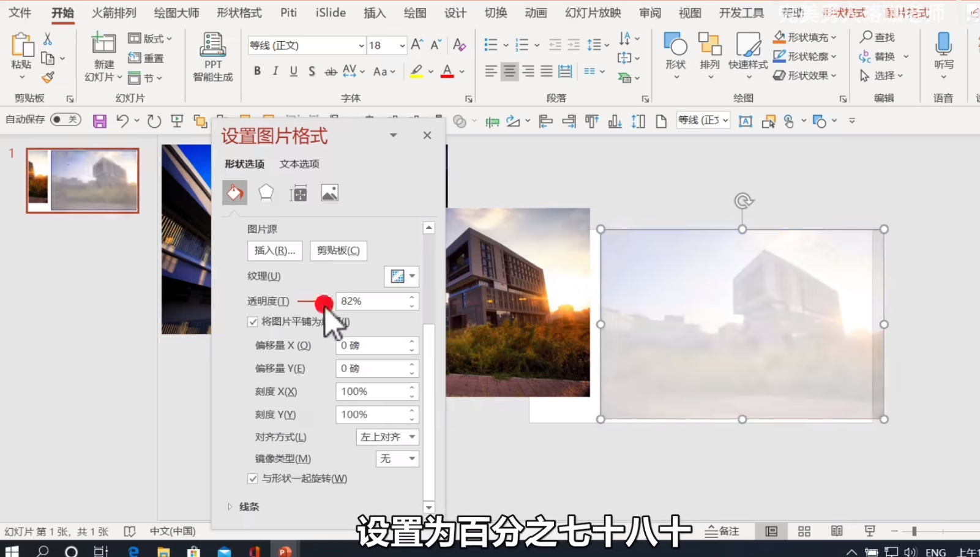Switch to the 视图 ribbon tab

690,13
